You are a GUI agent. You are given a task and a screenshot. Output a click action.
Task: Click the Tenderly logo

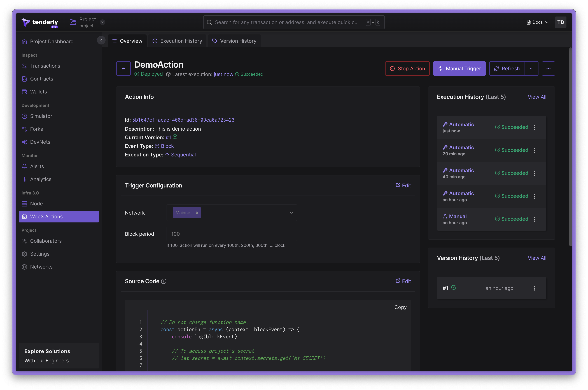[40, 22]
